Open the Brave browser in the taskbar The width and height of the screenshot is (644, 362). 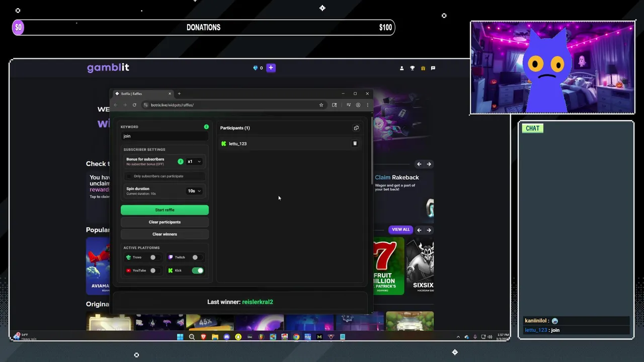coord(203,337)
